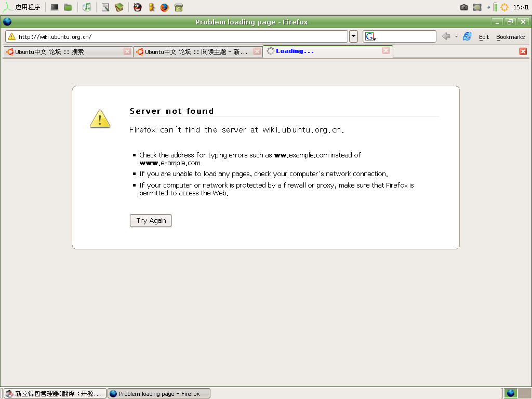
Task: Click the globe window menu icon in the title bar
Action: click(x=7, y=22)
